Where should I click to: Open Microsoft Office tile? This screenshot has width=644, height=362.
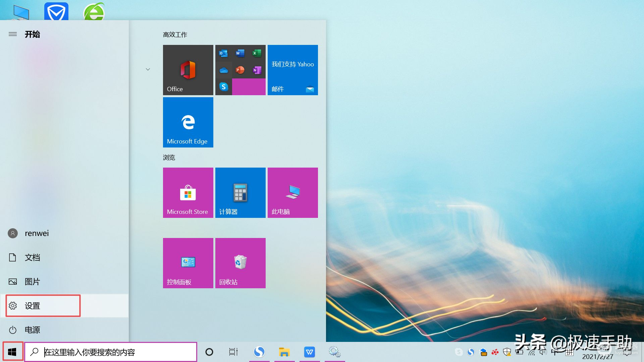[187, 70]
